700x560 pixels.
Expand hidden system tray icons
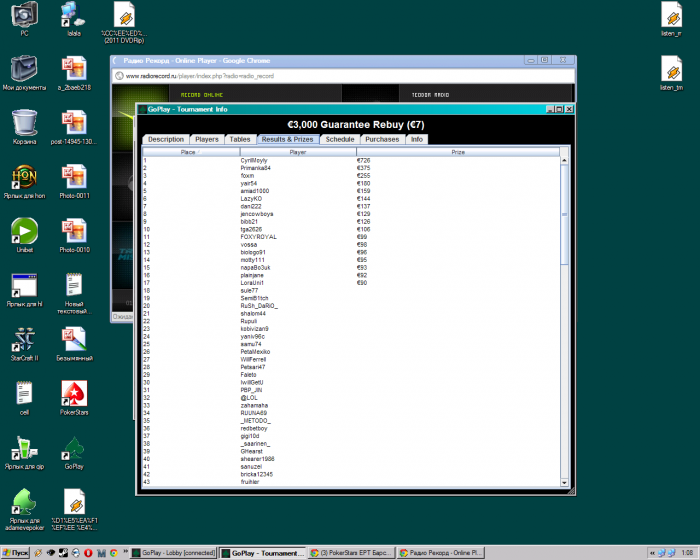click(x=652, y=553)
